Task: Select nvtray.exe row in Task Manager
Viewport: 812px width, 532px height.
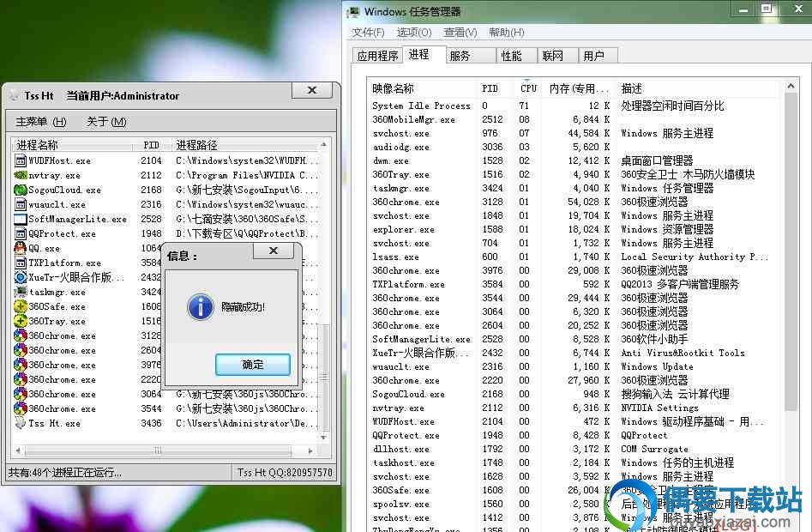Action: pos(572,408)
